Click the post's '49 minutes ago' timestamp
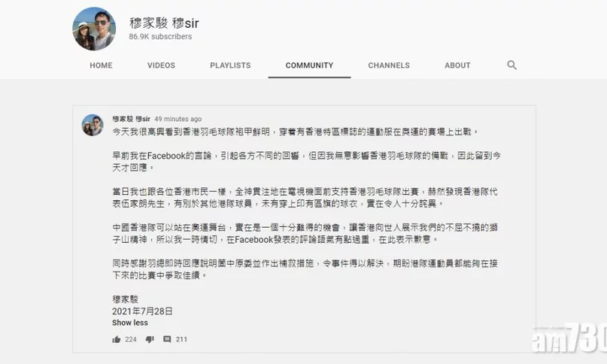This screenshot has width=607, height=364. (x=178, y=119)
